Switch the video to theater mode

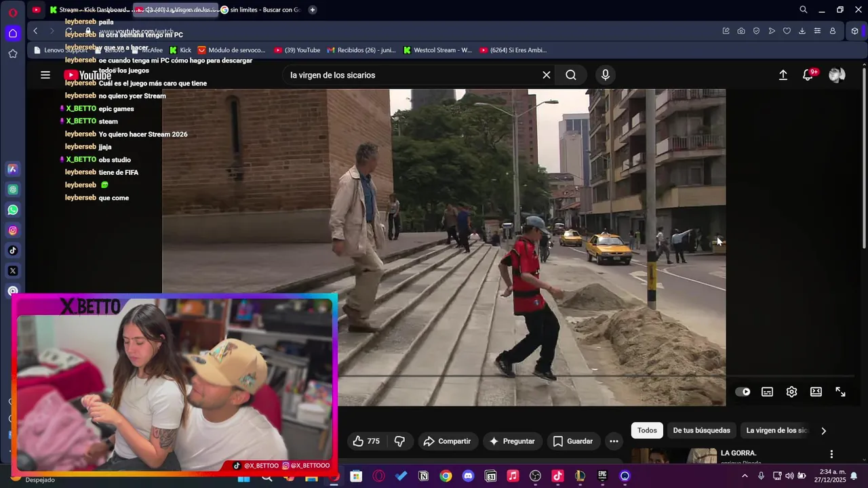click(816, 392)
